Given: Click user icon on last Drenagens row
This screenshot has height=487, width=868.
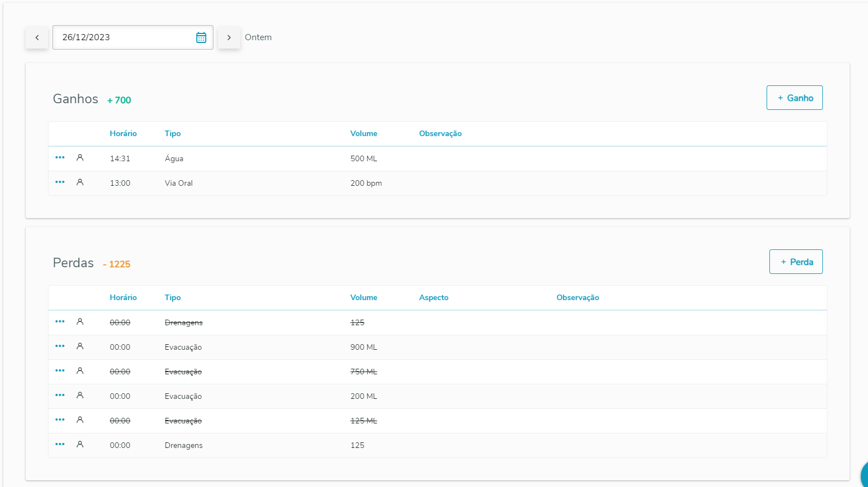Looking at the screenshot, I should (80, 445).
